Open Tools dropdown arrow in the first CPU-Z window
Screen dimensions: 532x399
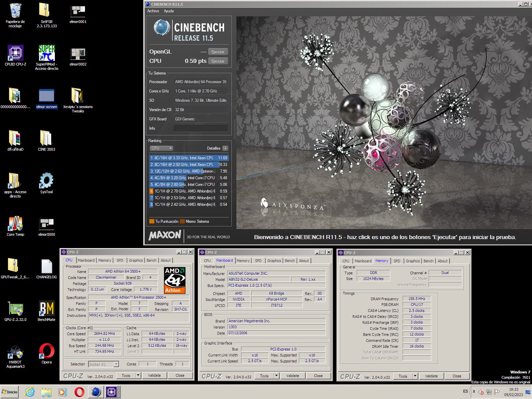138,375
